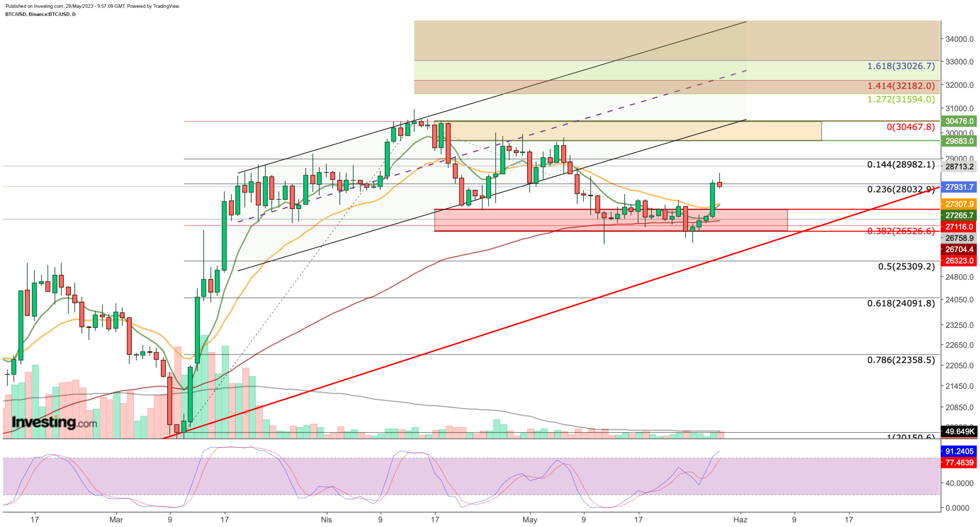Click the 0.786(22358.5) Fibonacci label
The height and width of the screenshot is (527, 980).
[900, 360]
